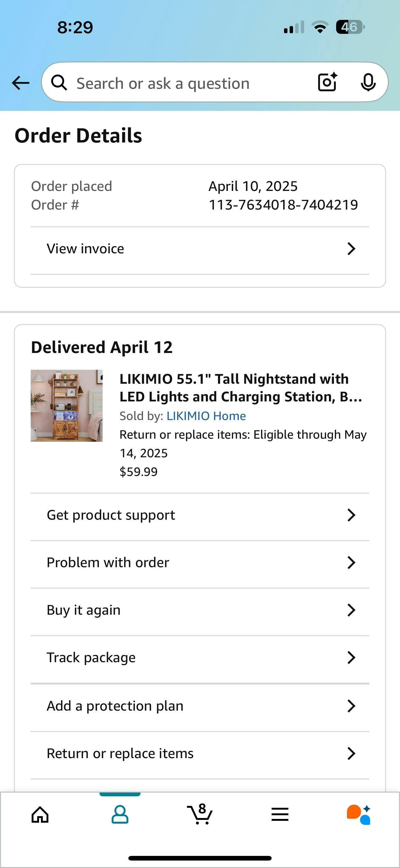Expand the View invoice row chevron
The width and height of the screenshot is (400, 868).
click(351, 249)
